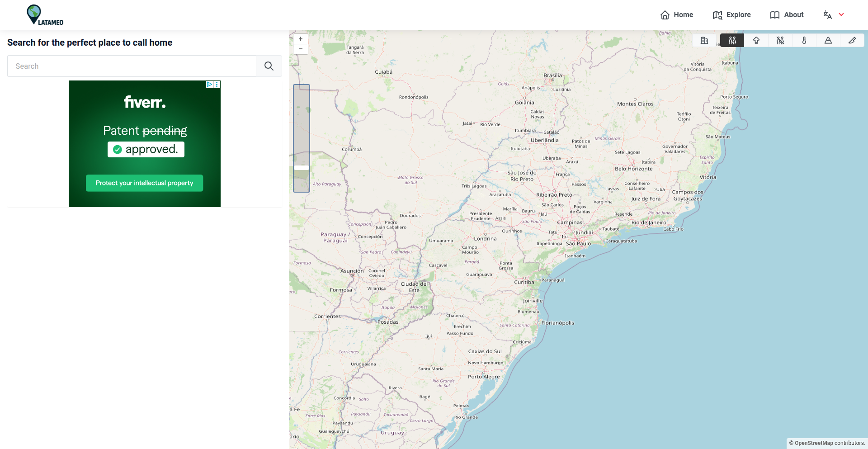Click the Rio de Janeiro label on map
868x449 pixels.
649,222
